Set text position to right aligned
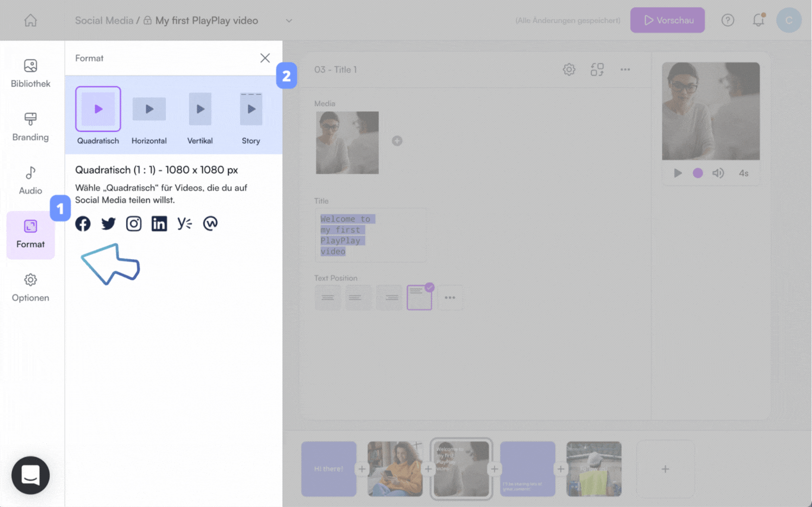The width and height of the screenshot is (812, 507). (389, 297)
